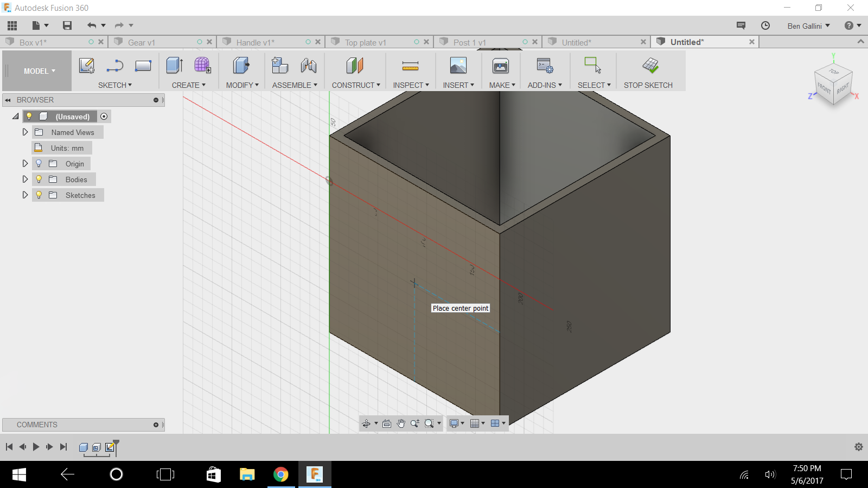Open the data panel grid icon
This screenshot has height=488, width=868.
click(x=12, y=25)
